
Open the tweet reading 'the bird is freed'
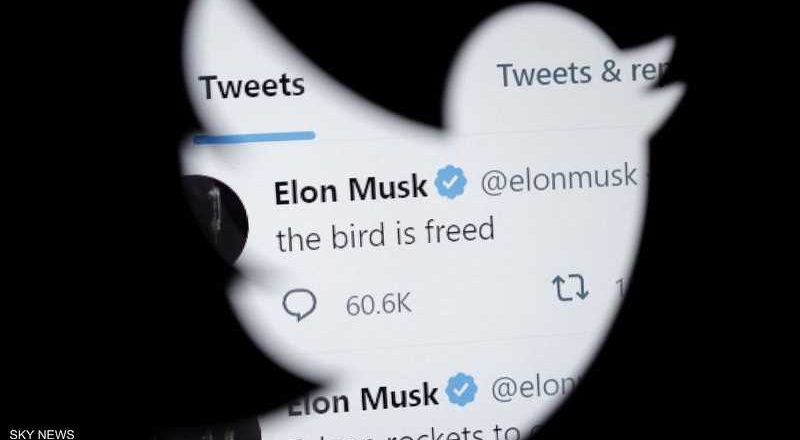coord(385,235)
